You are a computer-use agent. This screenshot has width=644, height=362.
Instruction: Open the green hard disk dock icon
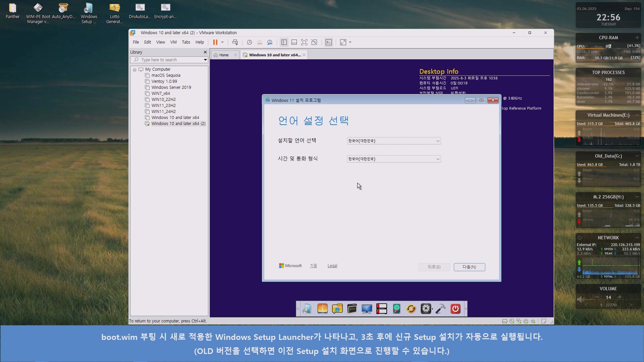coord(396,309)
